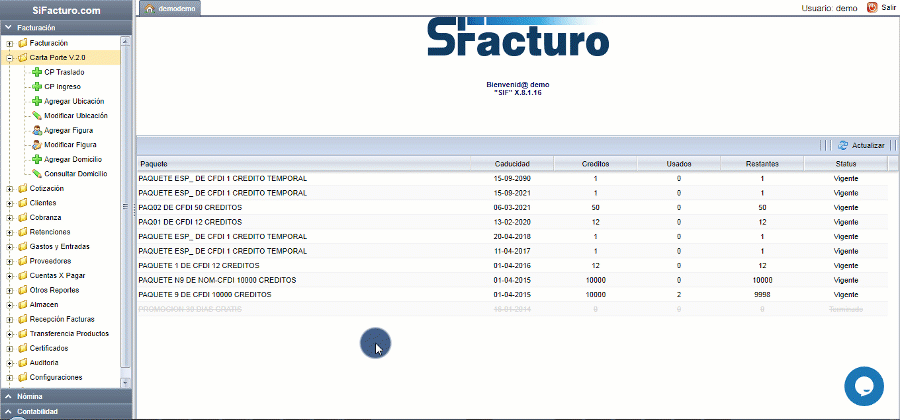Select row PAQUETE 1 DE CFDI 12 CREDITOS

513,266
